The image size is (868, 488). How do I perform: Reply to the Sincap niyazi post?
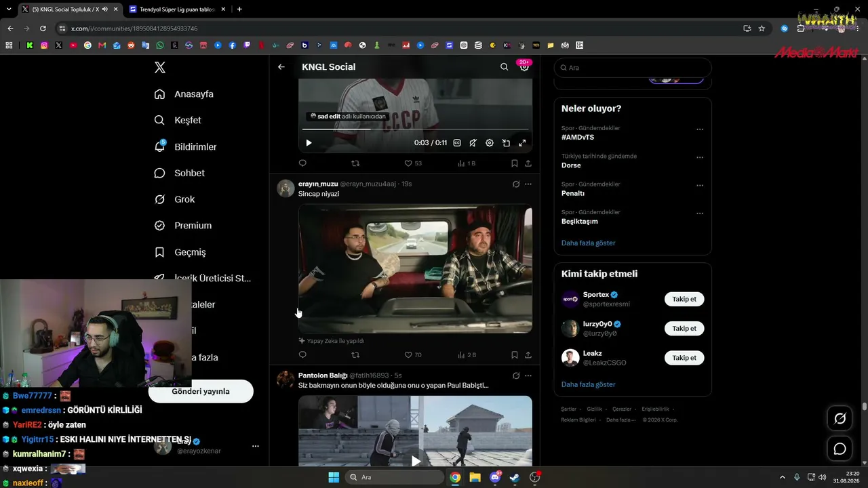click(302, 354)
